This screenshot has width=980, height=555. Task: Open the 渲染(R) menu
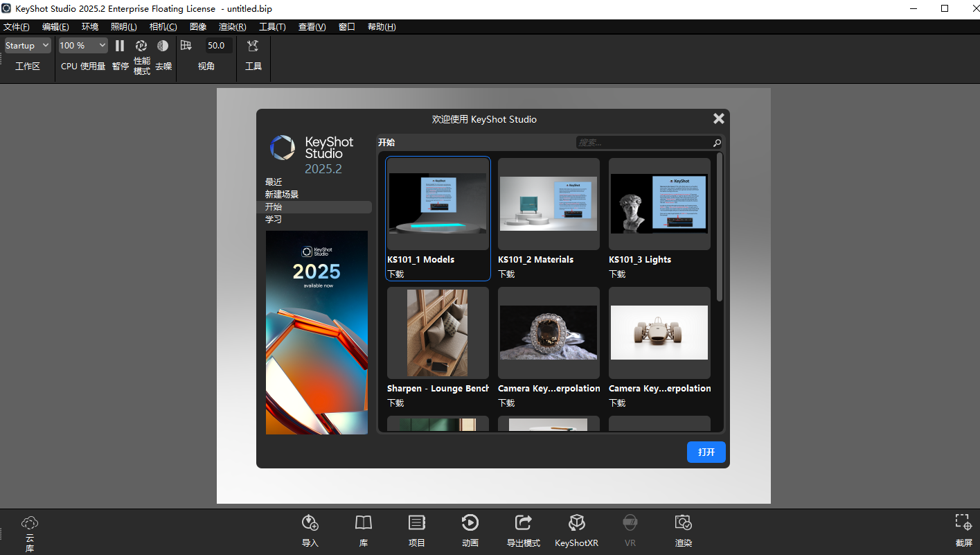(232, 26)
